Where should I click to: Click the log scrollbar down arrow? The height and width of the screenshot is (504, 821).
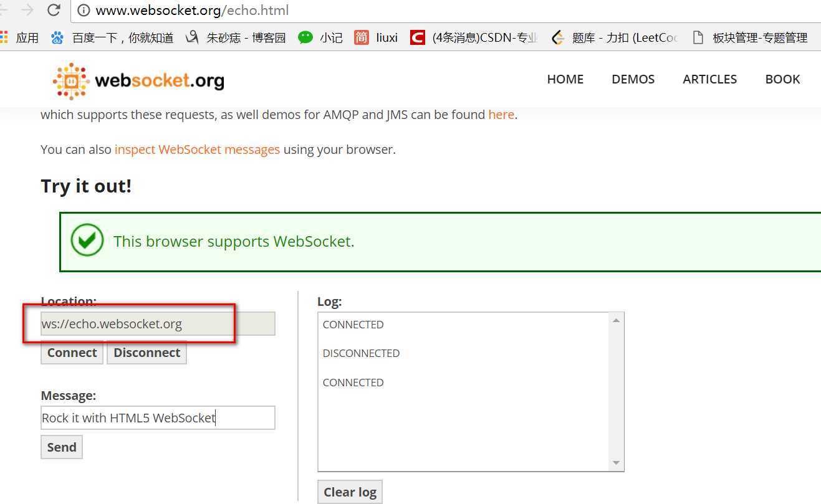coord(616,463)
